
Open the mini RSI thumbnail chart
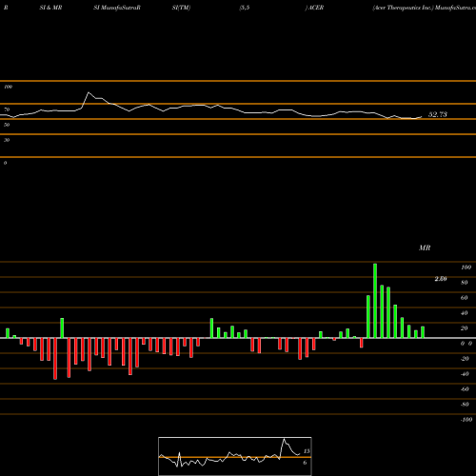coord(235,456)
